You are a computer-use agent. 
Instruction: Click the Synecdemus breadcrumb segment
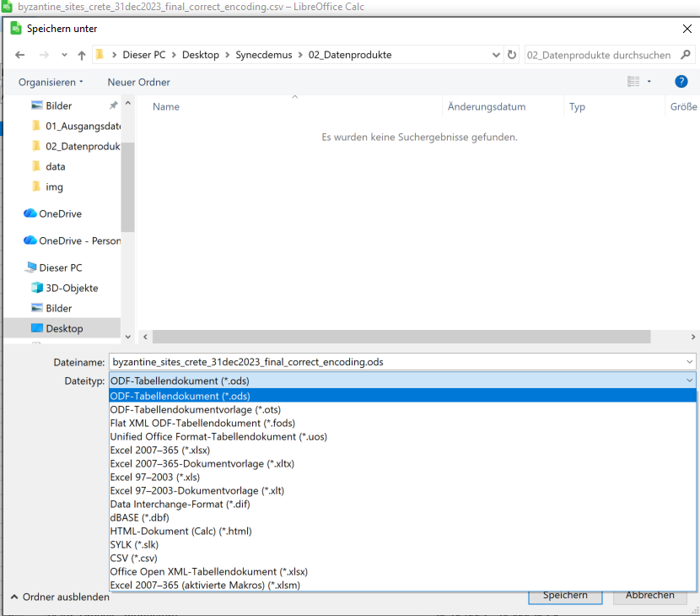pos(264,55)
